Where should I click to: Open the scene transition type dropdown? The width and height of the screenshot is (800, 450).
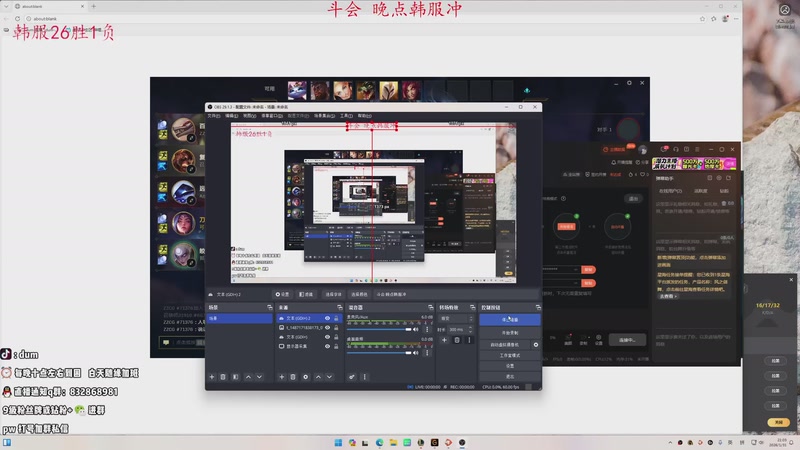coord(455,318)
